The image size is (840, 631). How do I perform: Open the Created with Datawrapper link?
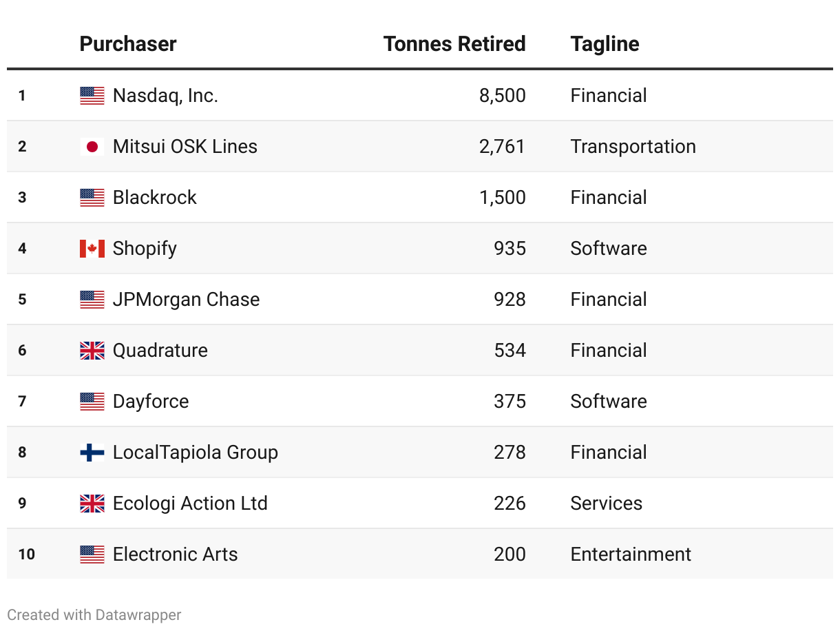[x=94, y=614]
